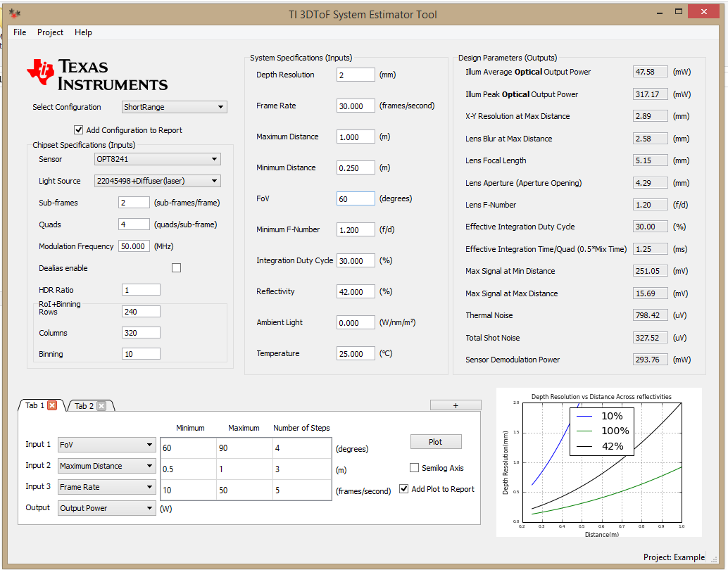Click the RoI Rows input field
This screenshot has height=570, width=728.
(141, 312)
